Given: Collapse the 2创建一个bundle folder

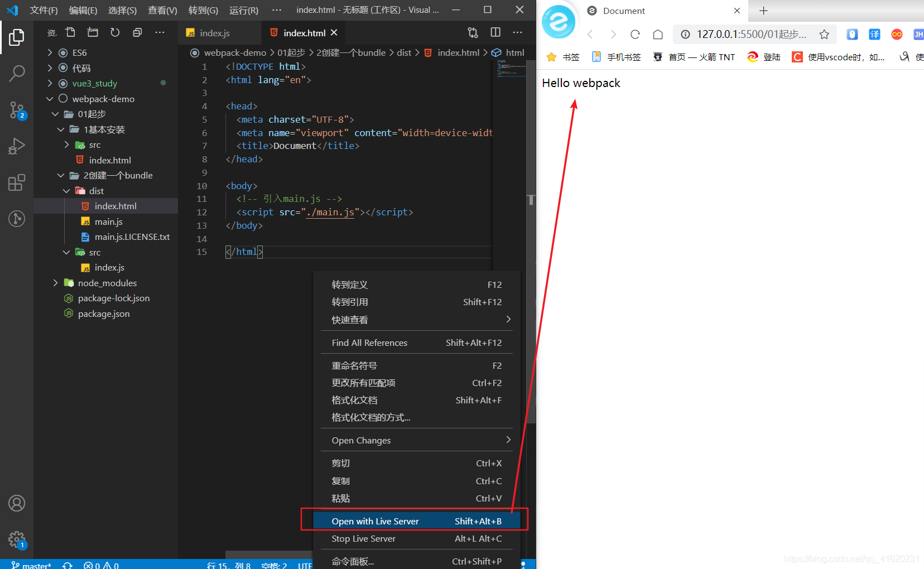Looking at the screenshot, I should point(61,175).
